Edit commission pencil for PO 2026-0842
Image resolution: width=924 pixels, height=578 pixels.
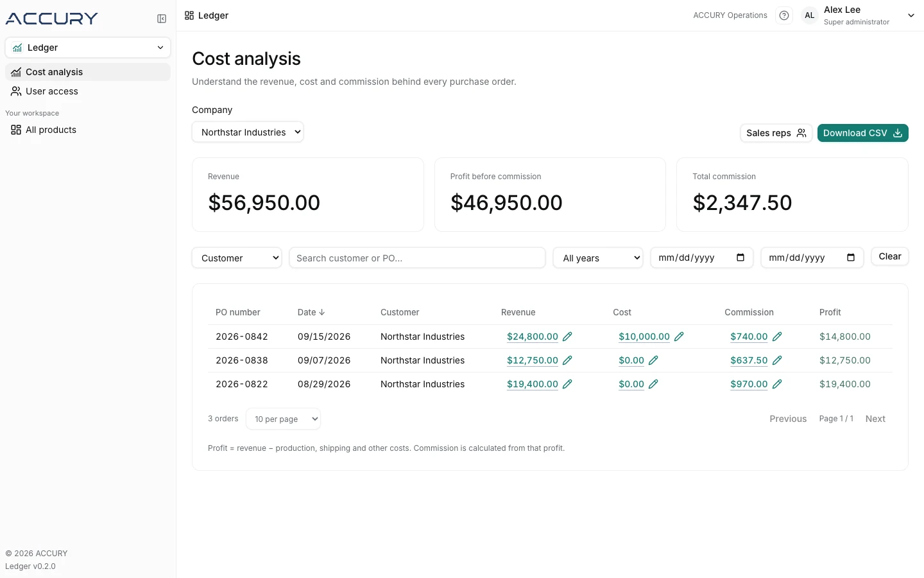(x=777, y=337)
